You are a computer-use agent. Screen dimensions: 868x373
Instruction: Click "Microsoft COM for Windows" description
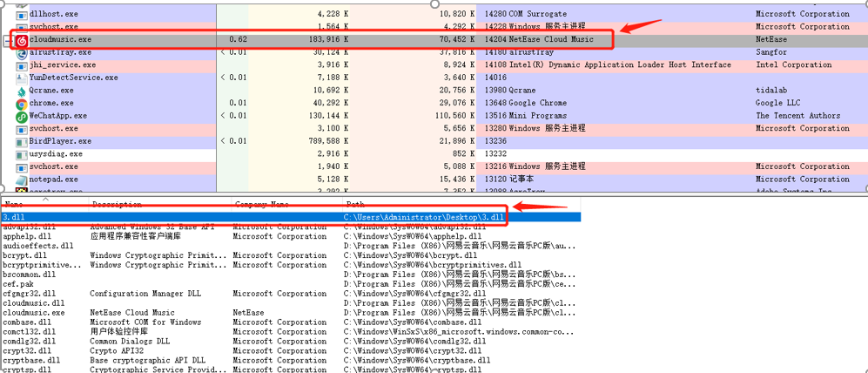pyautogui.click(x=145, y=322)
